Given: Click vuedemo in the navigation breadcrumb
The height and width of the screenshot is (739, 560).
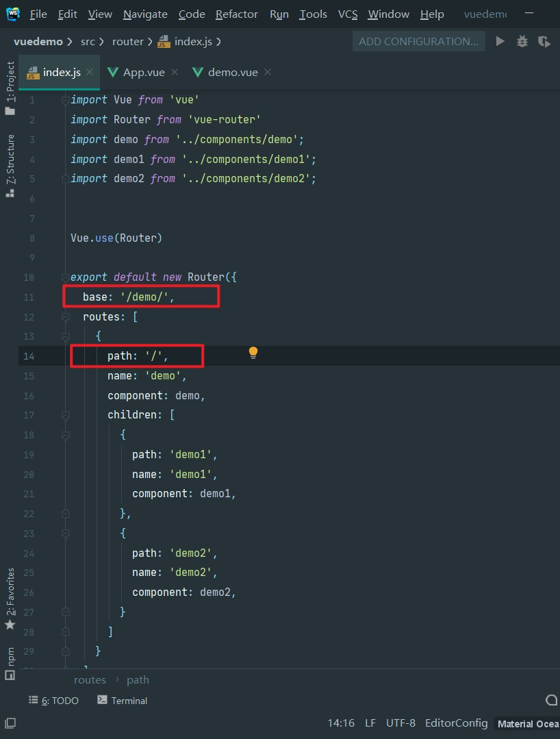Looking at the screenshot, I should [38, 42].
